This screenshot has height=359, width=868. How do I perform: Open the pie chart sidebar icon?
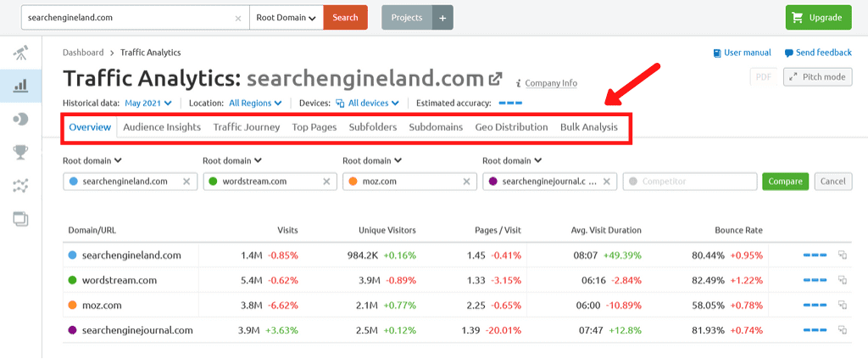click(x=20, y=119)
